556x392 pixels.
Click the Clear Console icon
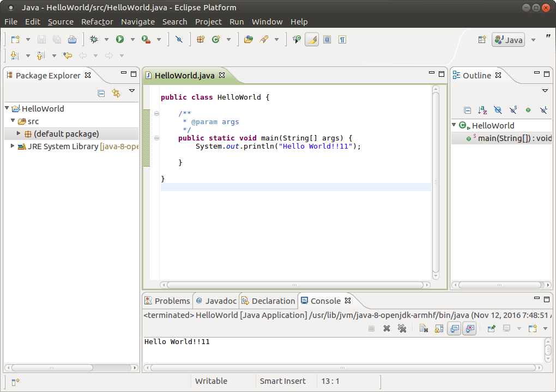click(424, 329)
